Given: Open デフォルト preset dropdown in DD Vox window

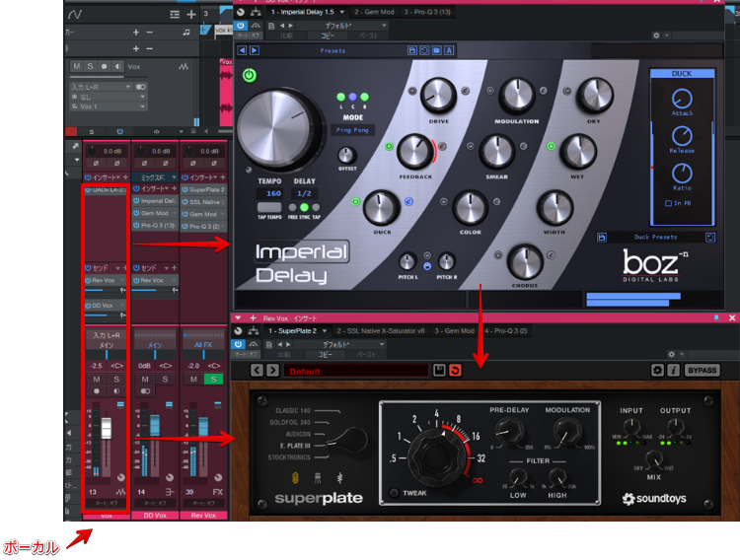Looking at the screenshot, I should (x=355, y=26).
